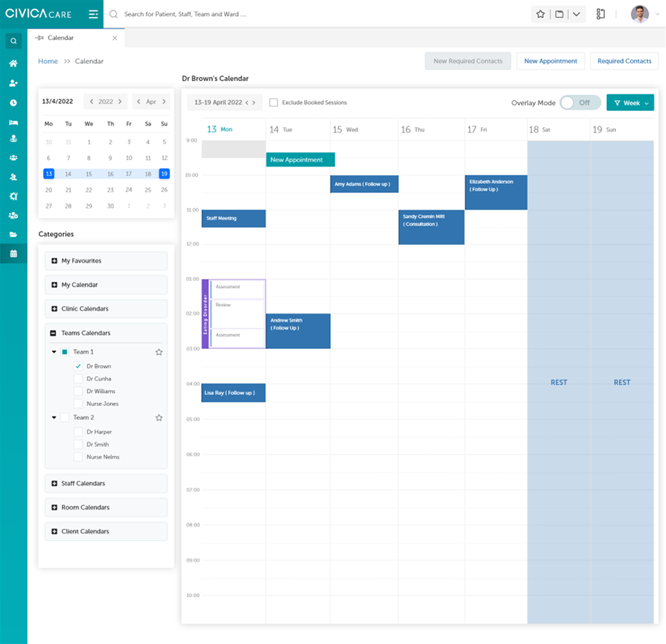Open the checklist icon in top bar
The image size is (666, 644).
tap(601, 14)
